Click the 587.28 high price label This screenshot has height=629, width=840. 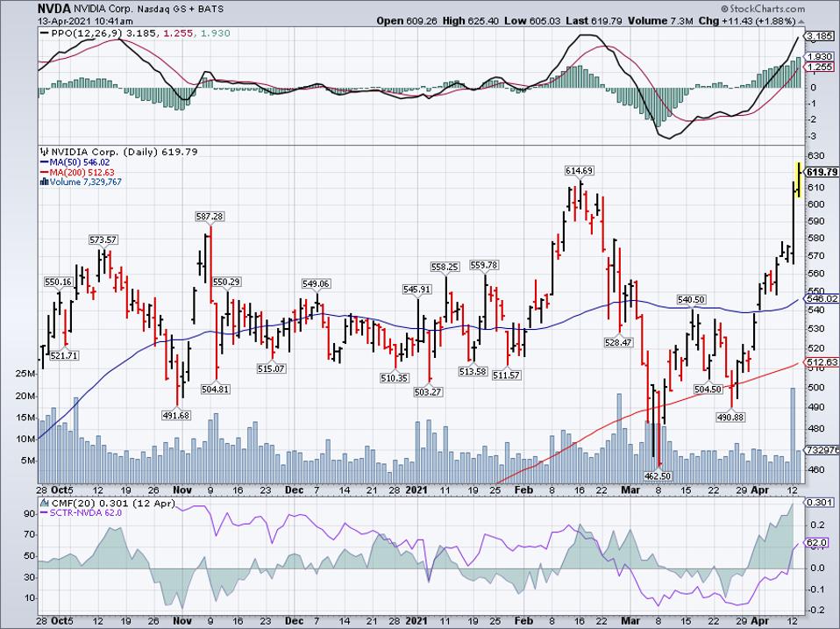[210, 217]
